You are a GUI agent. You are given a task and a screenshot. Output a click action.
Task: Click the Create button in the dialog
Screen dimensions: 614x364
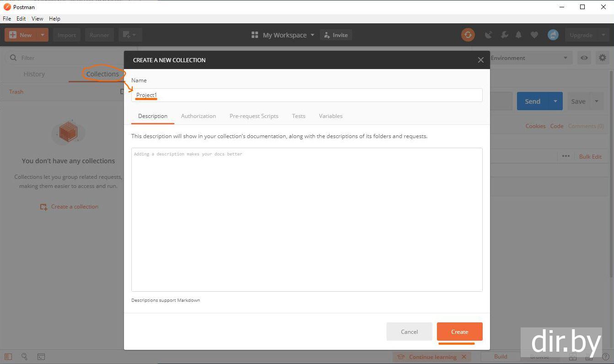(459, 332)
